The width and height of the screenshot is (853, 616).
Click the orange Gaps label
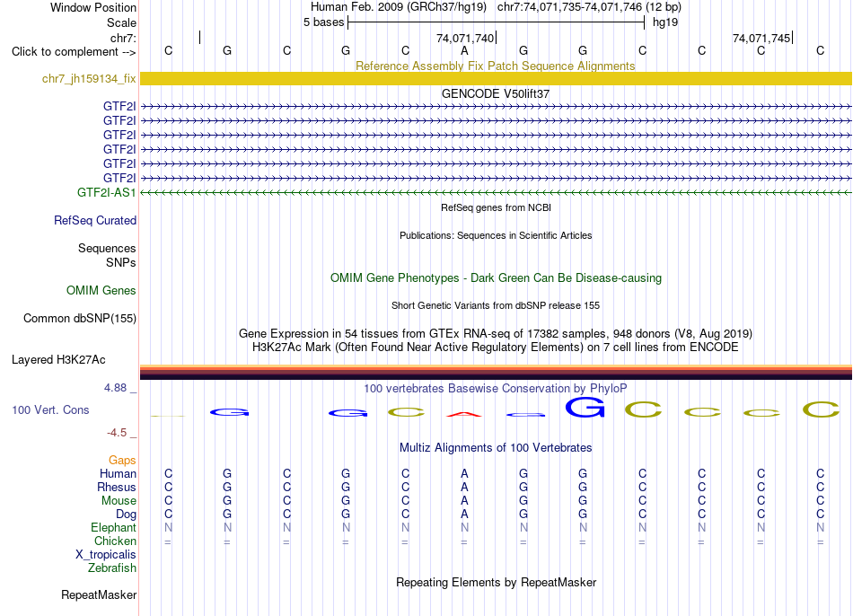point(122,461)
